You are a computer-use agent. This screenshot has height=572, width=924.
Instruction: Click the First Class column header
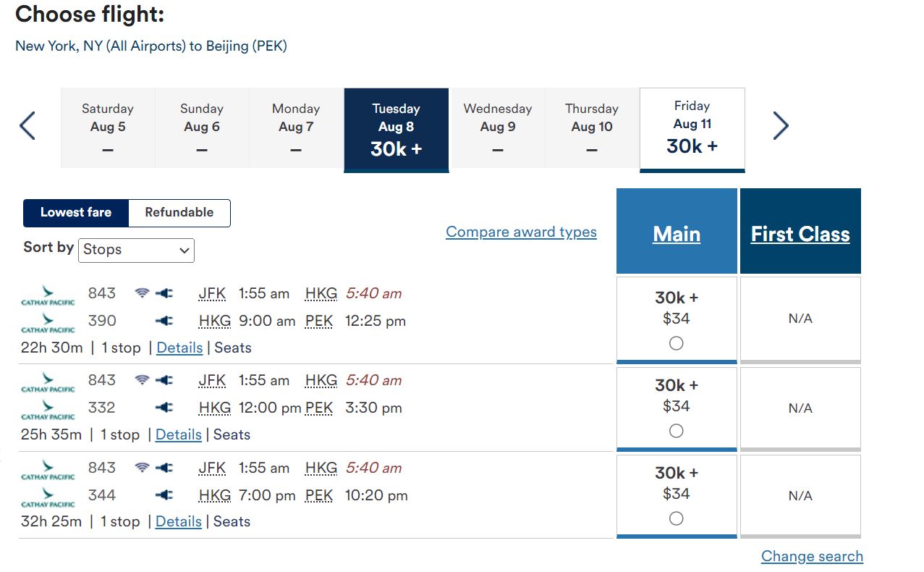[800, 234]
